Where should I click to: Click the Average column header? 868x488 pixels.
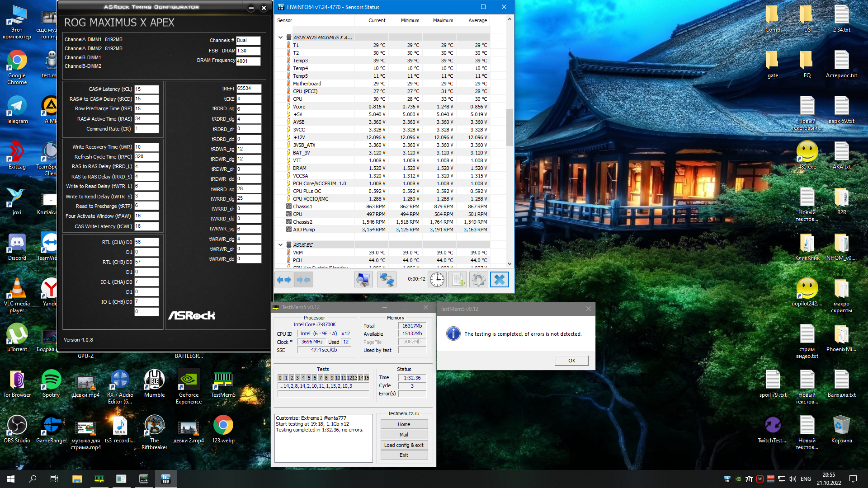coord(477,20)
